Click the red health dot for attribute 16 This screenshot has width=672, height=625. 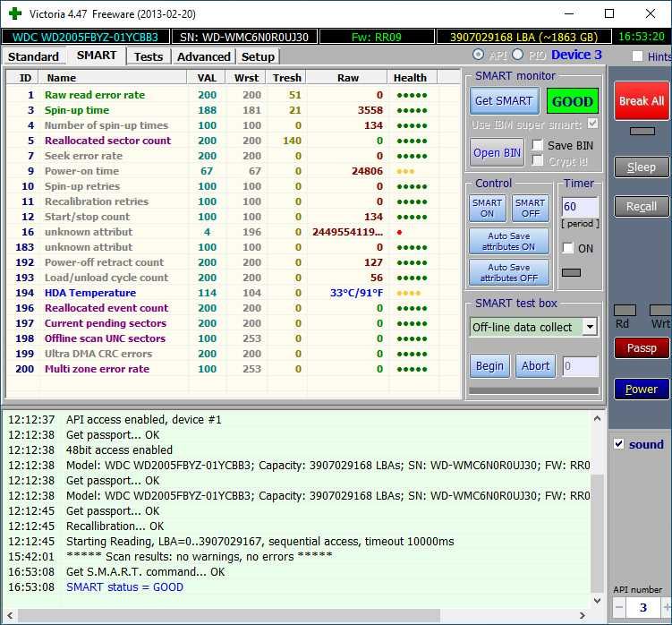399,232
